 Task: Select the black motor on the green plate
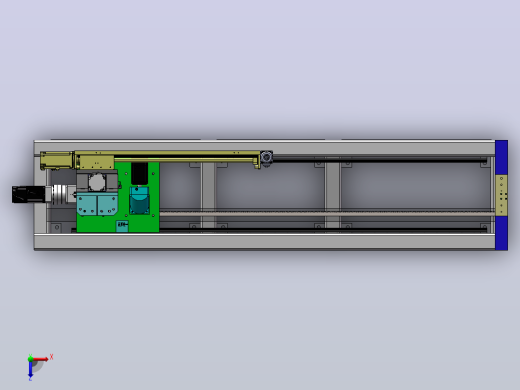click(x=140, y=174)
